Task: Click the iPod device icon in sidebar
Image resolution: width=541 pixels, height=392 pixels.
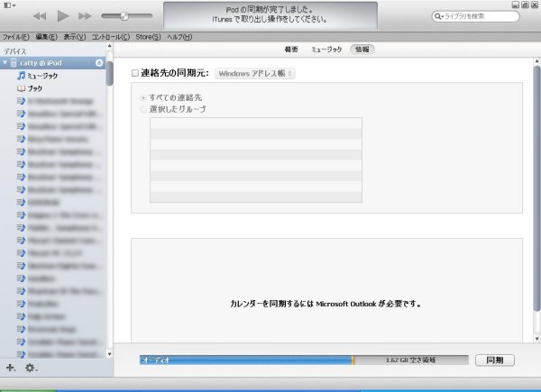Action: [x=14, y=63]
